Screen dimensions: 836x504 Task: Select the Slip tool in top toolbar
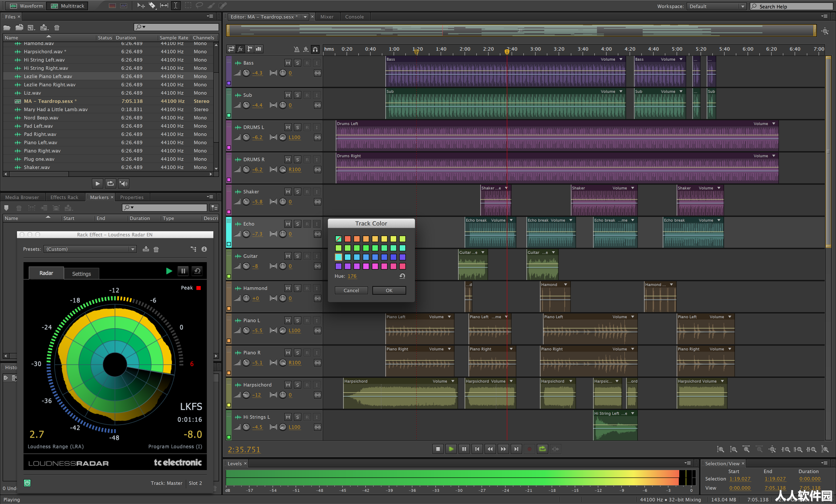pos(164,5)
